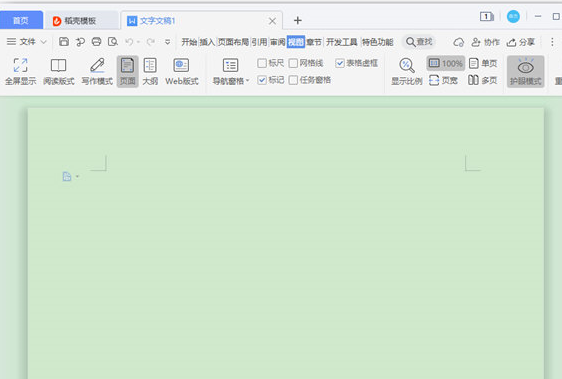The height and width of the screenshot is (379, 562).
Task: Enable the Ruler checkbox
Action: [x=262, y=63]
